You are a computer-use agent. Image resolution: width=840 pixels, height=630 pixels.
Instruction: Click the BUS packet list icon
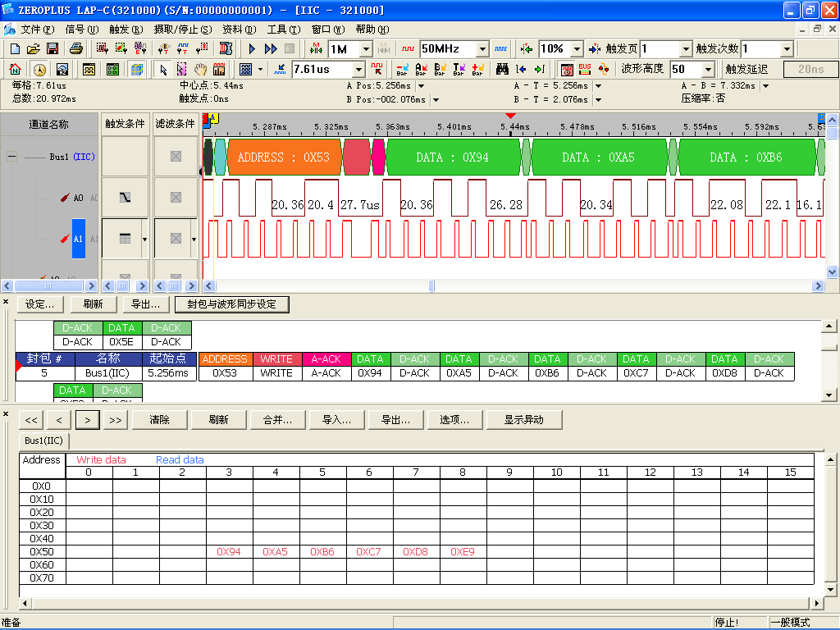585,70
